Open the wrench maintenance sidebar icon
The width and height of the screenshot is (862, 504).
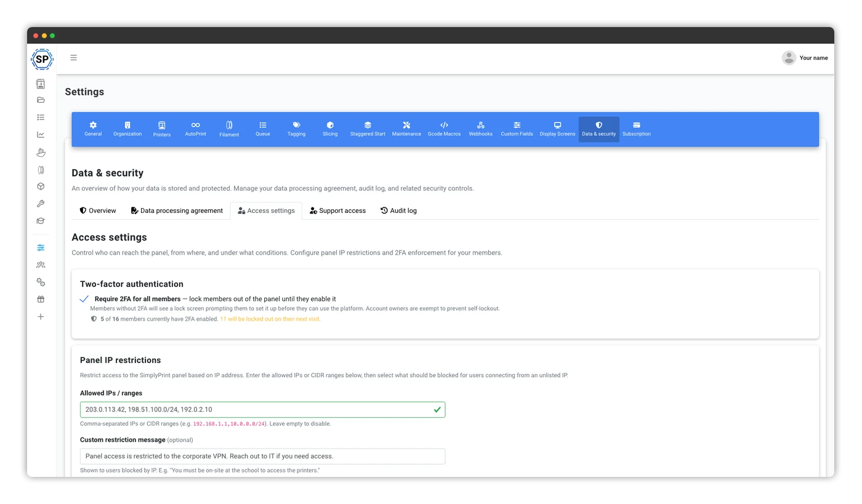(41, 204)
